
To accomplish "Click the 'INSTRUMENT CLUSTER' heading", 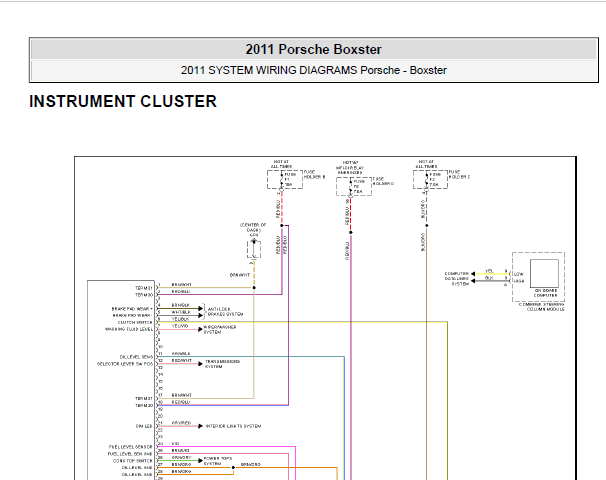I will click(123, 102).
